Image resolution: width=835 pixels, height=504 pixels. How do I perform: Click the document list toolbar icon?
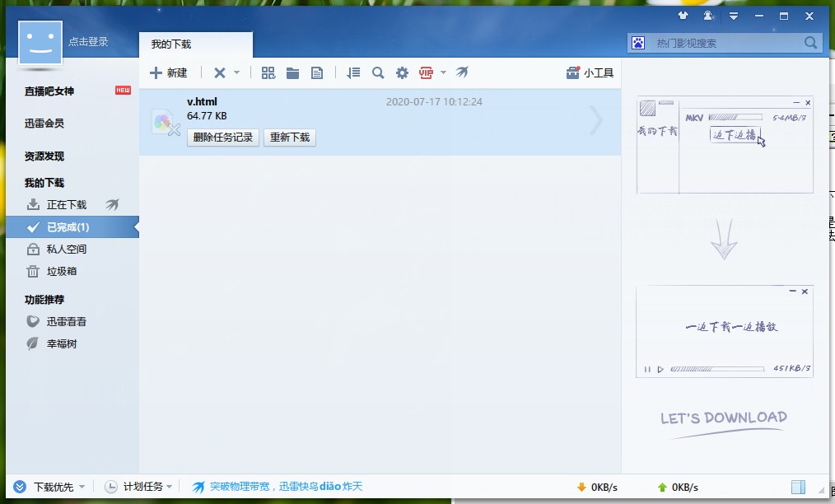click(317, 73)
